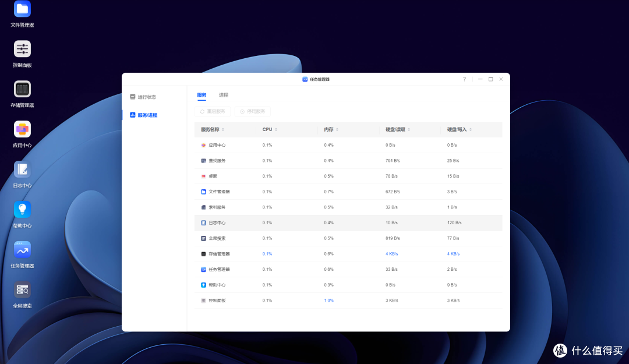The height and width of the screenshot is (364, 629).
Task: Open 全局搜索 desktop icon
Action: point(22,289)
